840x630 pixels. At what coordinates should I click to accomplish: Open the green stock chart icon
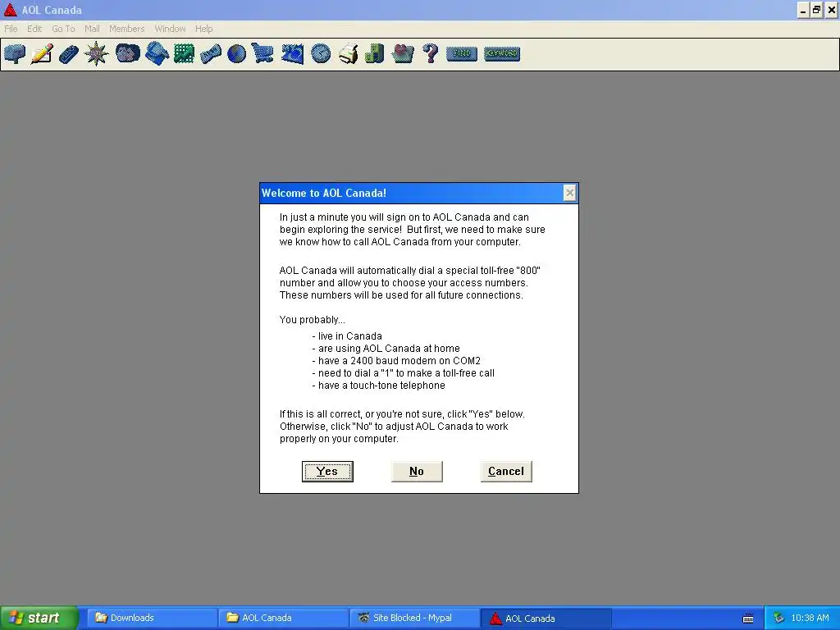coord(184,53)
